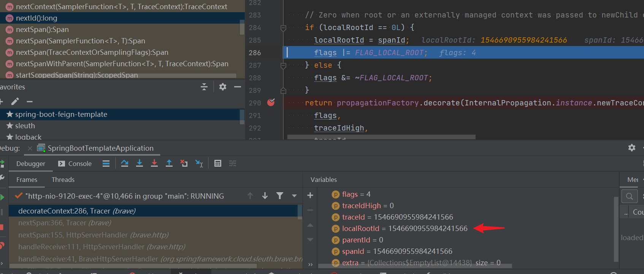Open the SpringBootTemplateApplication debug tab
Viewport: 644px width, 274px height.
tap(96, 148)
